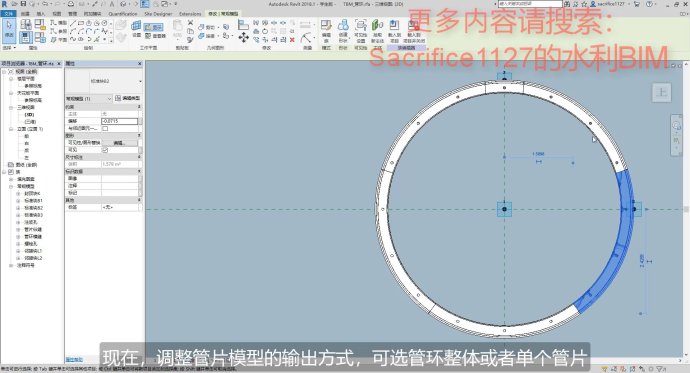Click the Save icon in quick access toolbar
Viewport: 690px width, 373px height.
(23, 4)
